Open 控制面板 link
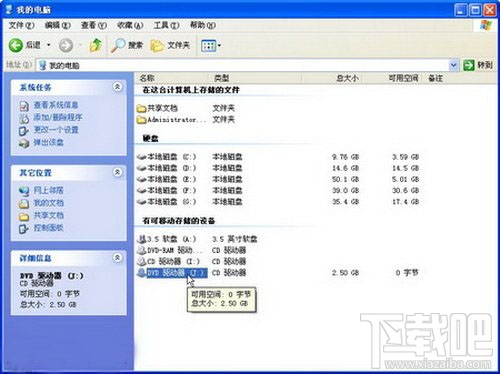 tap(48, 228)
